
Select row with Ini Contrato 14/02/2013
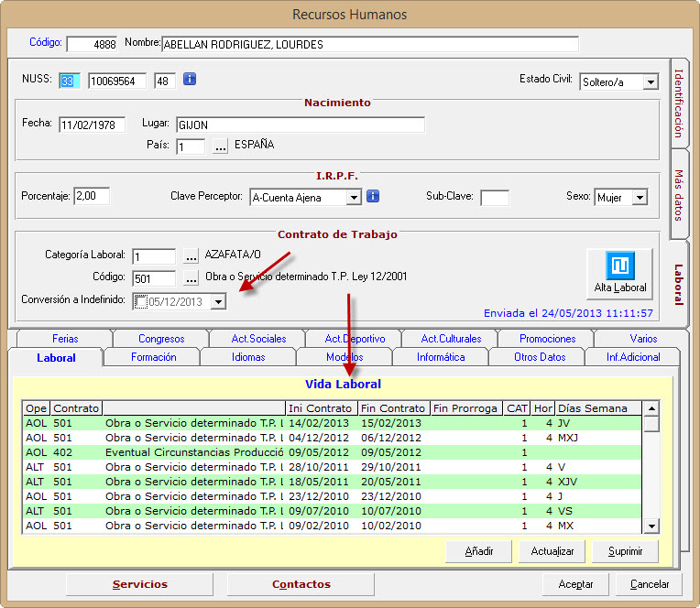click(x=333, y=423)
